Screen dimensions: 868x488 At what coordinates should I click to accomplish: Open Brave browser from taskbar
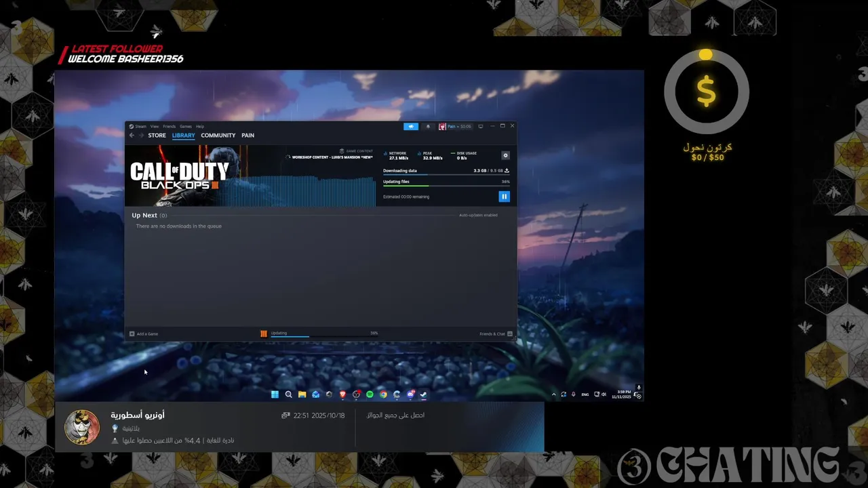click(342, 394)
